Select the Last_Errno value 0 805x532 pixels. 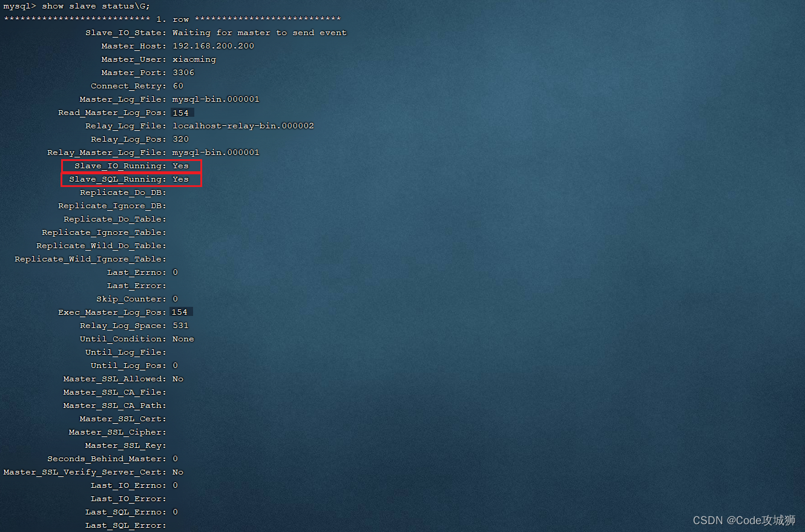[175, 272]
